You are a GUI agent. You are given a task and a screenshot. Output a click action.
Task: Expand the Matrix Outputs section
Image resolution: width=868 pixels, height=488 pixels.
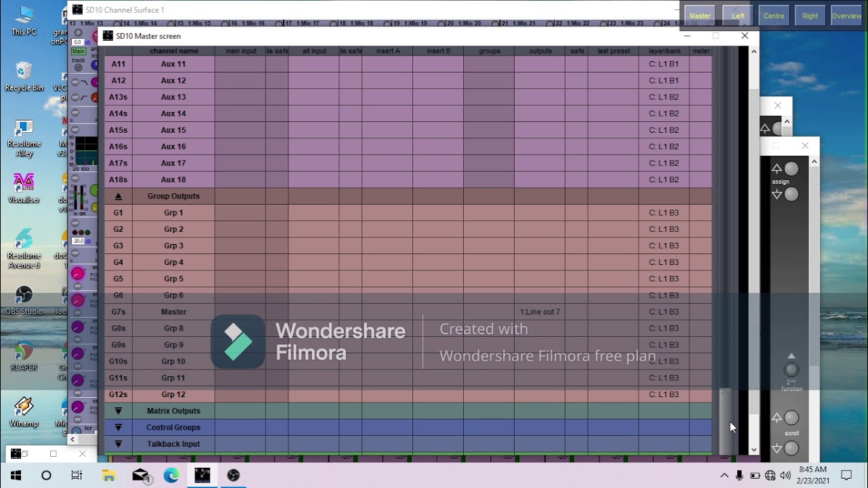click(x=118, y=411)
